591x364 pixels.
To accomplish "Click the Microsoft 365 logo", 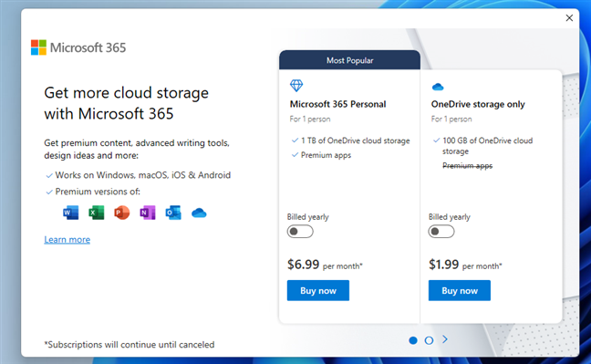I will [78, 47].
